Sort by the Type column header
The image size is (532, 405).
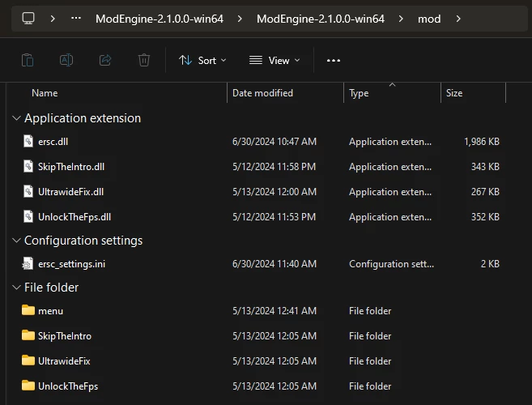pos(359,93)
